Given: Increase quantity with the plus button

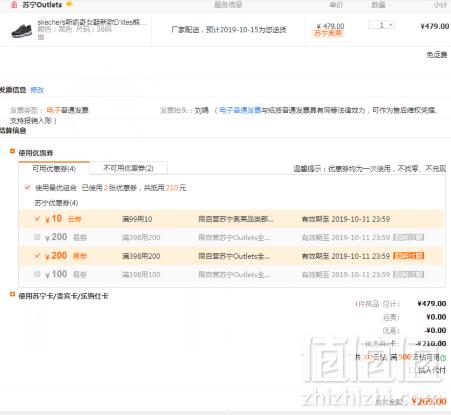Looking at the screenshot, I should [x=391, y=25].
